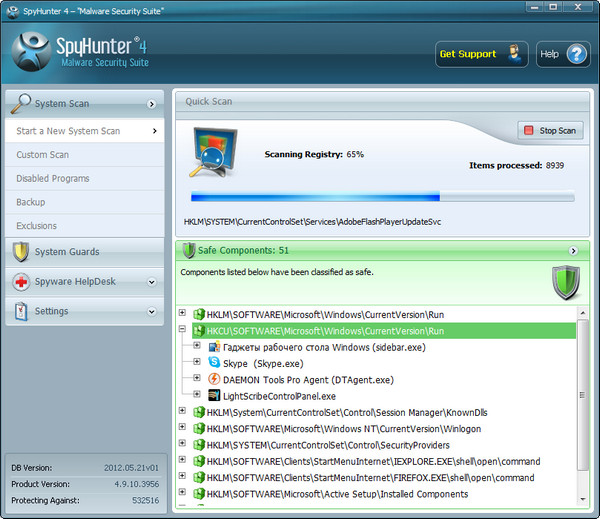
Task: Open the Custom Scan menu item
Action: pos(43,155)
